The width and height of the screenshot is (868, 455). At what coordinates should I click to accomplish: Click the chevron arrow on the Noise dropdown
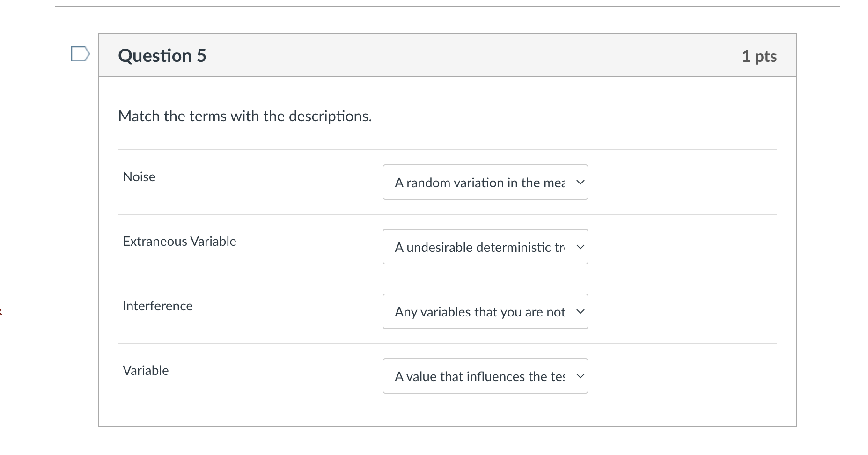(580, 183)
